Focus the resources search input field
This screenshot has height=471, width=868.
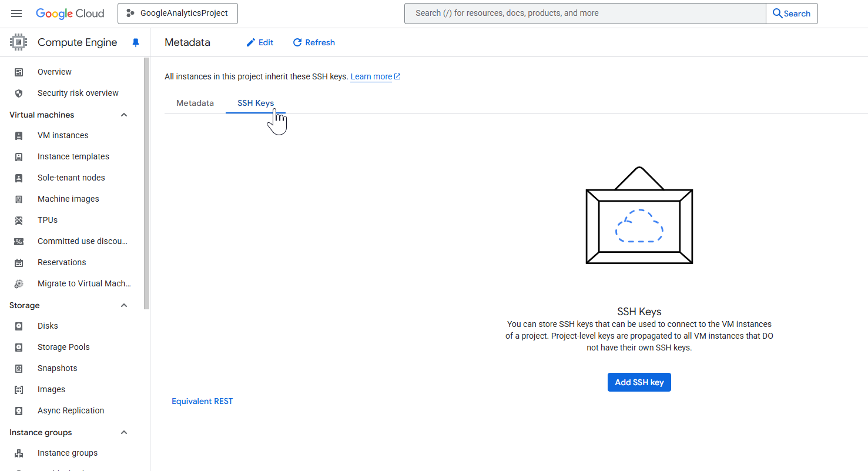pos(585,14)
